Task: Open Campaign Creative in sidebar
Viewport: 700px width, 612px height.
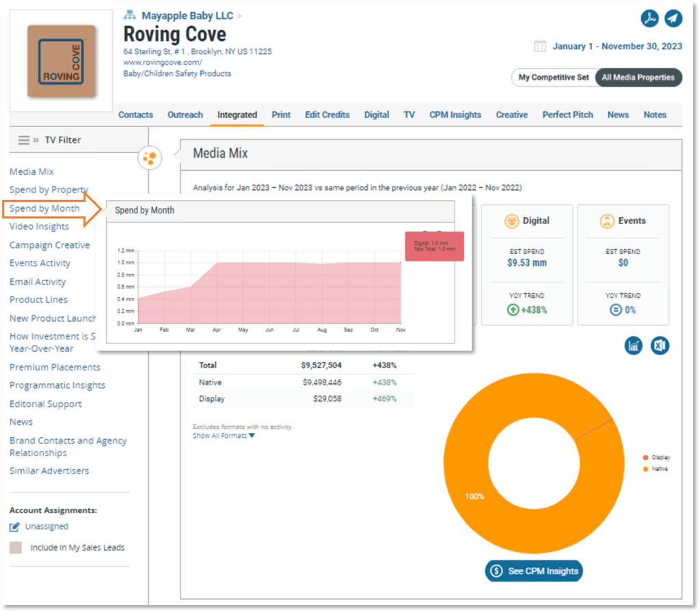Action: 49,245
